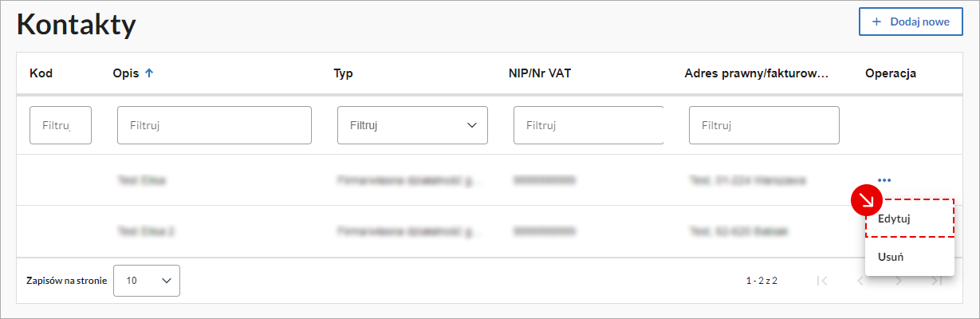Focus the Kod filter field
The image size is (980, 319).
pyautogui.click(x=61, y=125)
